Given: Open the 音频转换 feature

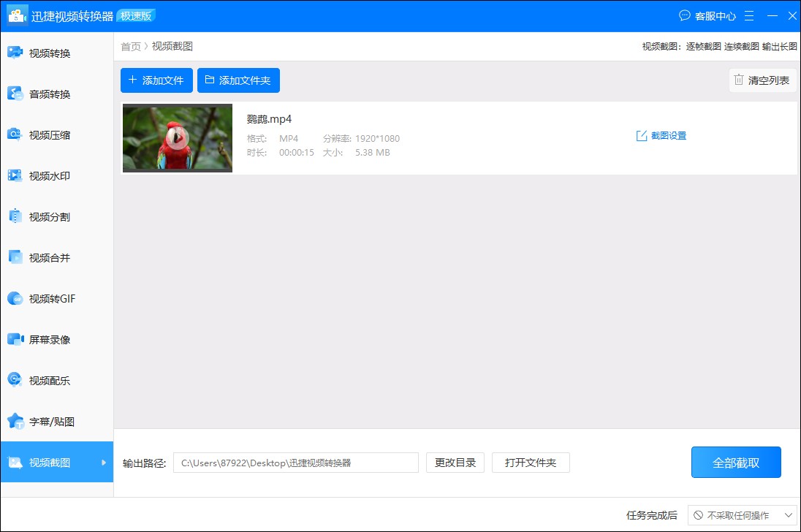Looking at the screenshot, I should pyautogui.click(x=44, y=93).
